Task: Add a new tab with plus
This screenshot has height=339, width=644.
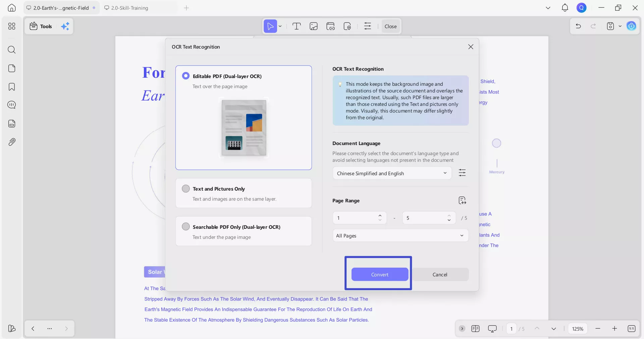Action: coord(186,8)
